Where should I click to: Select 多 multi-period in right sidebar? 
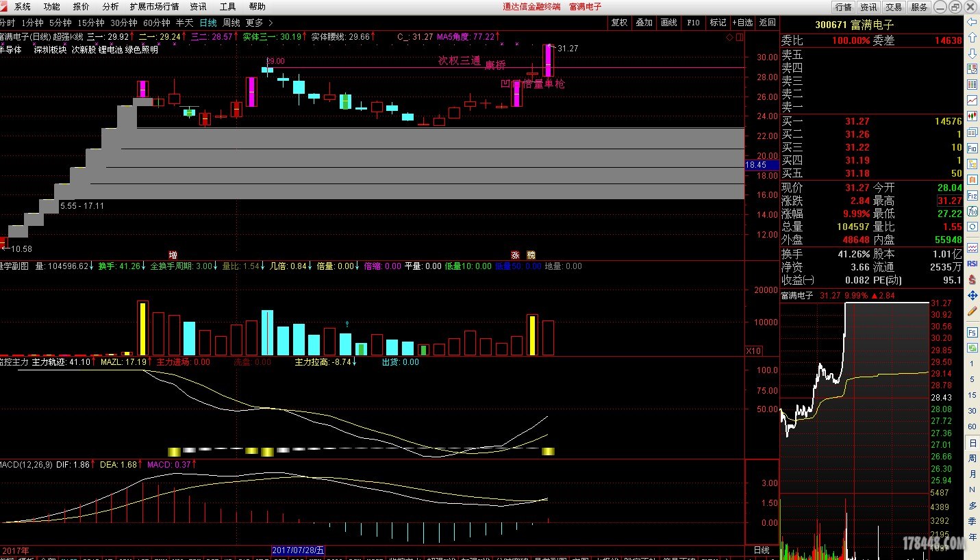tap(972, 506)
